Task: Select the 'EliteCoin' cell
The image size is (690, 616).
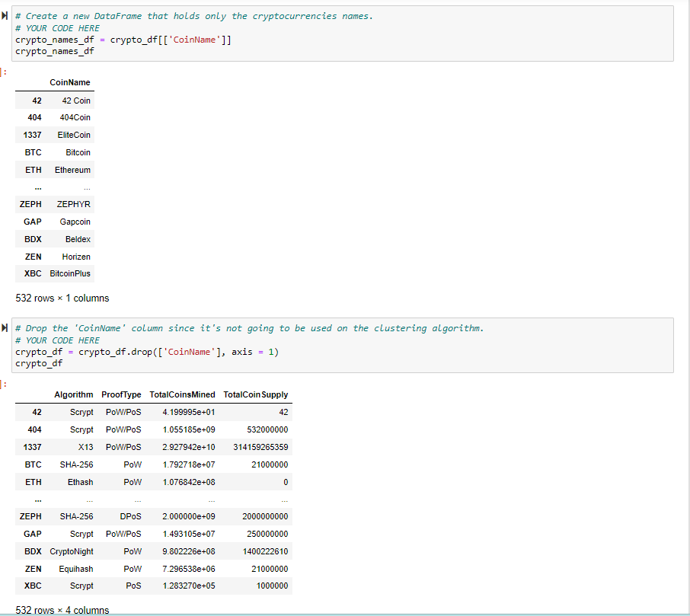Action: click(x=74, y=135)
